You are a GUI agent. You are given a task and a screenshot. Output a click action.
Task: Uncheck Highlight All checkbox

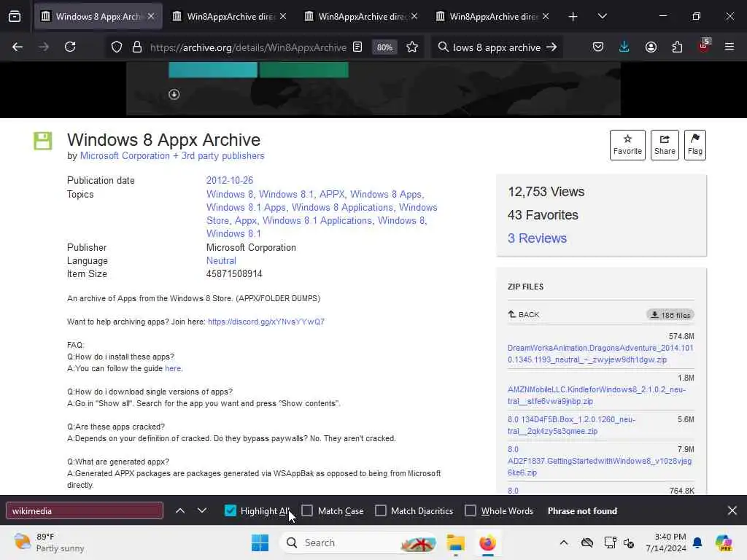point(230,510)
